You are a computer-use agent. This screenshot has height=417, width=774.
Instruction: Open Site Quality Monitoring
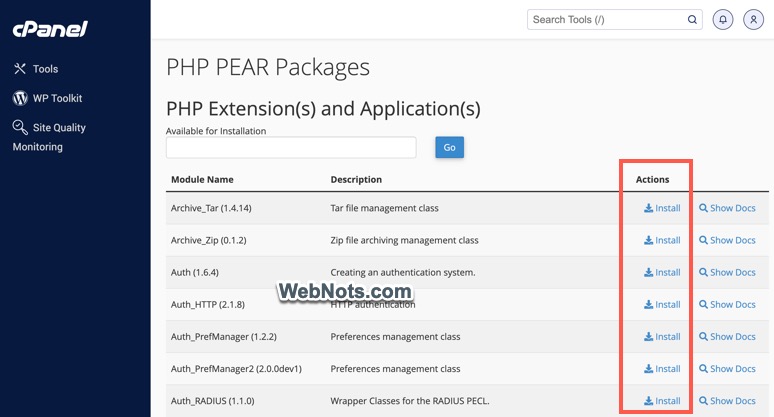coord(49,137)
